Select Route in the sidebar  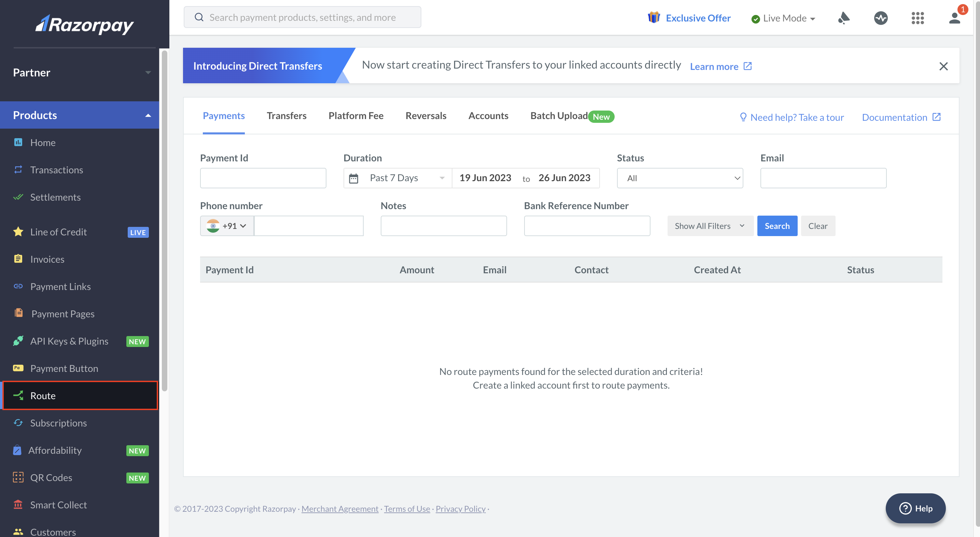pyautogui.click(x=80, y=395)
